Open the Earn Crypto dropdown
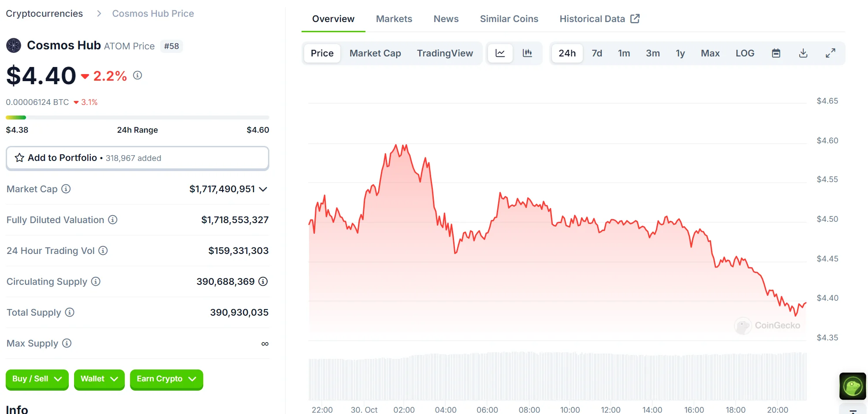This screenshot has height=414, width=868. pyautogui.click(x=166, y=379)
